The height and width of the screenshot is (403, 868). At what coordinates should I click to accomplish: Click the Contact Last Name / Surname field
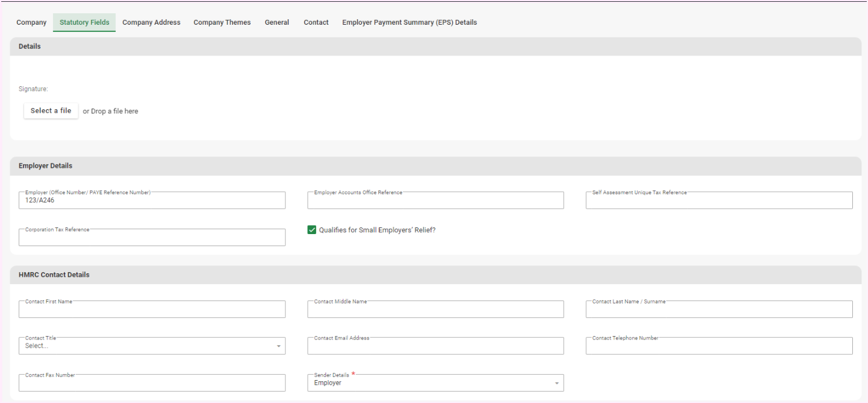click(x=718, y=310)
